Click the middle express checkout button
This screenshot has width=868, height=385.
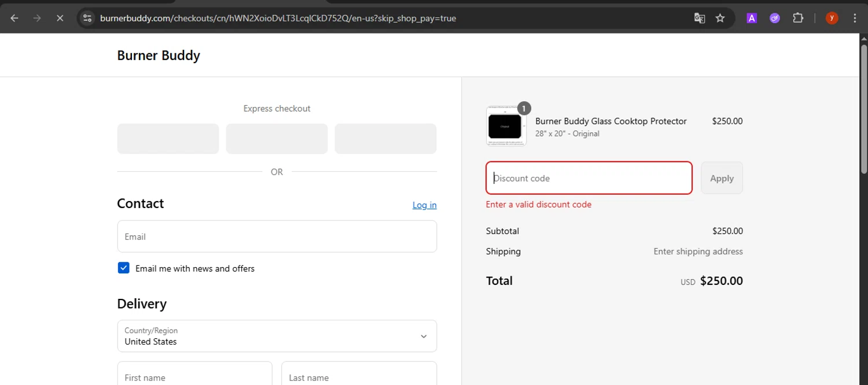(277, 139)
